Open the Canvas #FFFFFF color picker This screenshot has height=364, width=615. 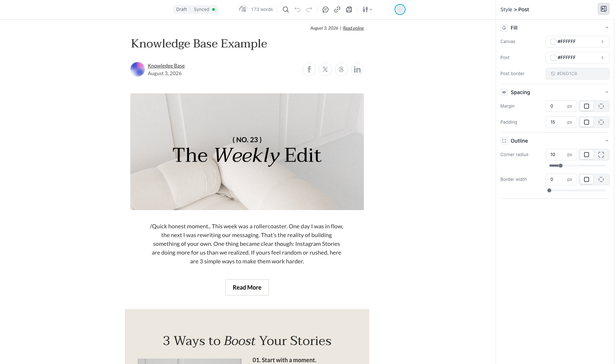[577, 42]
